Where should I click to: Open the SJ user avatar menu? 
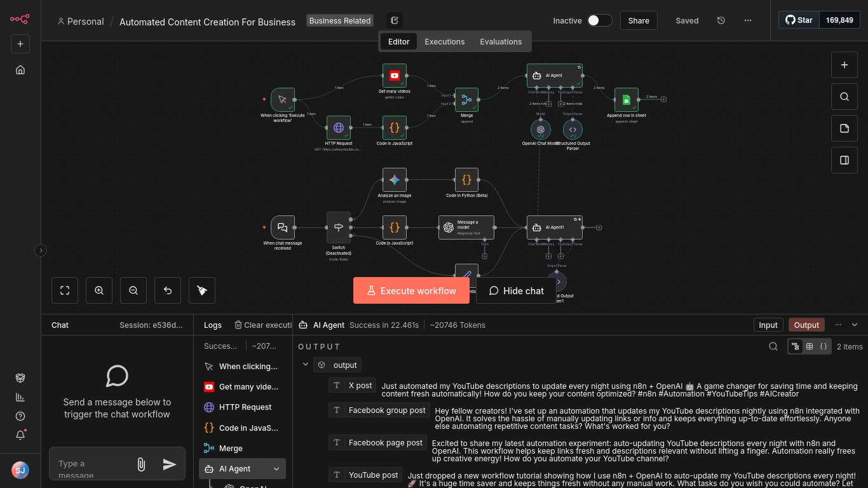coord(20,471)
